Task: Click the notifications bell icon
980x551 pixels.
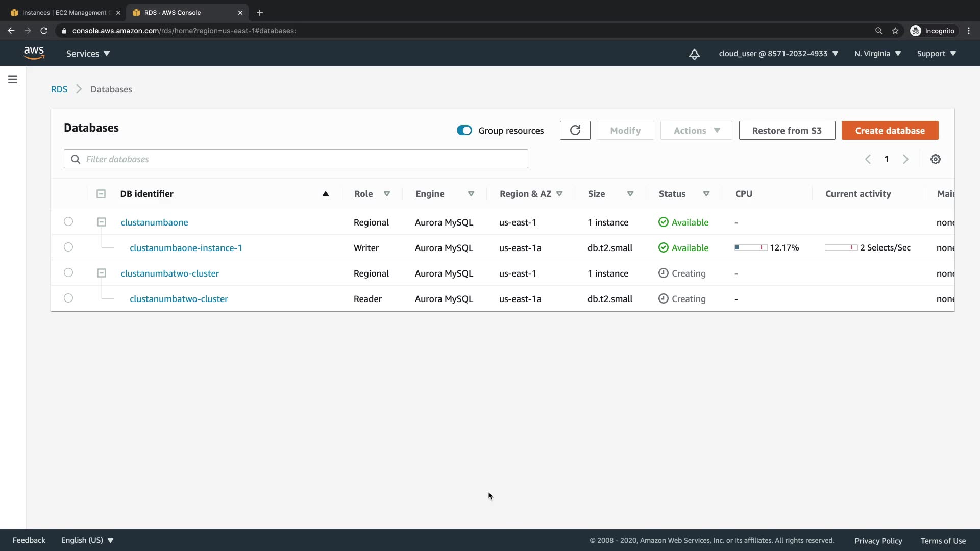Action: (694, 54)
